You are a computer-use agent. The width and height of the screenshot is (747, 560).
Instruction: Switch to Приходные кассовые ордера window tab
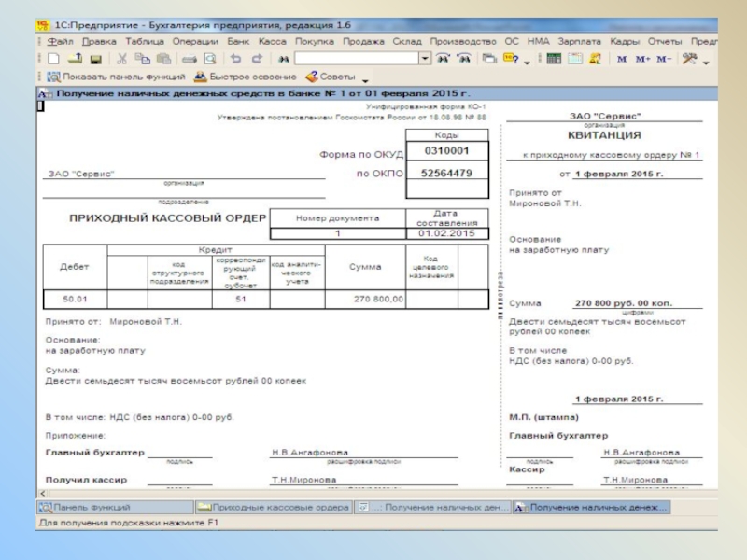[273, 507]
